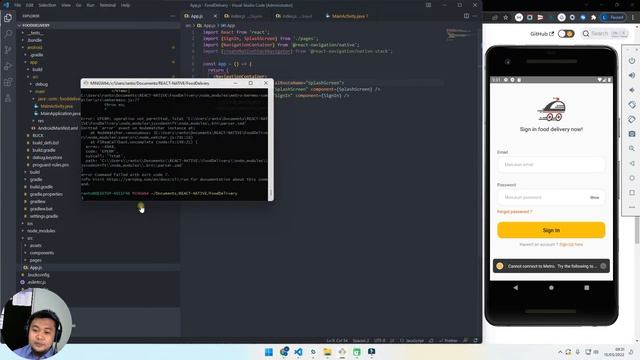Open the Selection menu

point(47,5)
